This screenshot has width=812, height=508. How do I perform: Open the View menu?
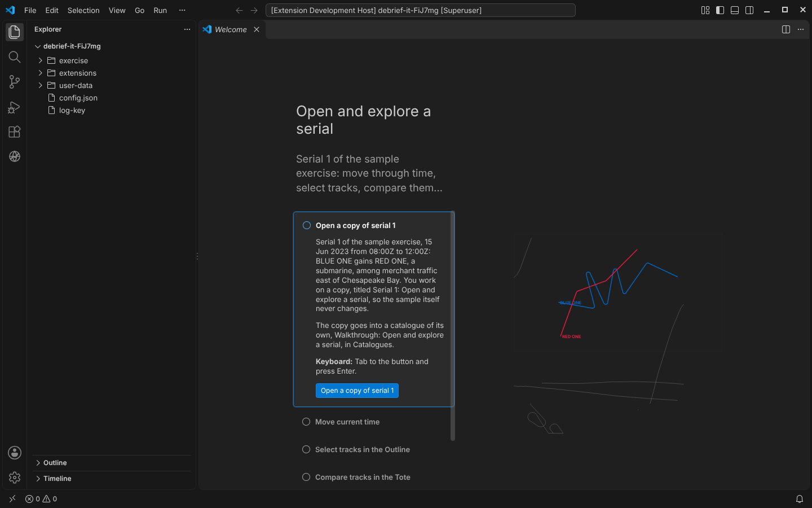(117, 10)
